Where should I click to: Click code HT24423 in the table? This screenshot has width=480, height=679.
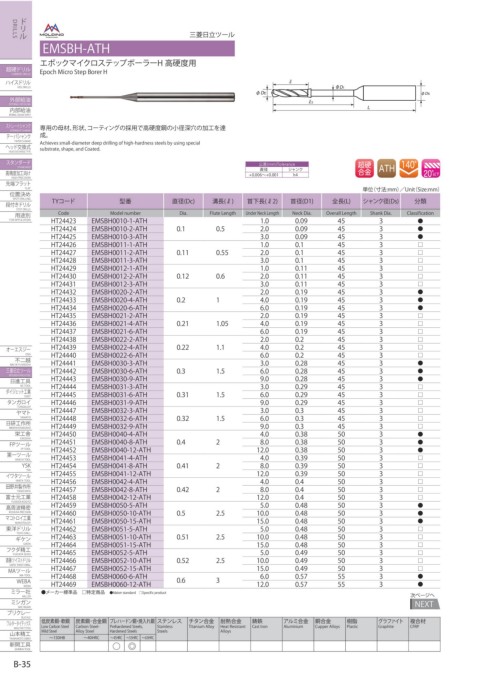(63, 221)
